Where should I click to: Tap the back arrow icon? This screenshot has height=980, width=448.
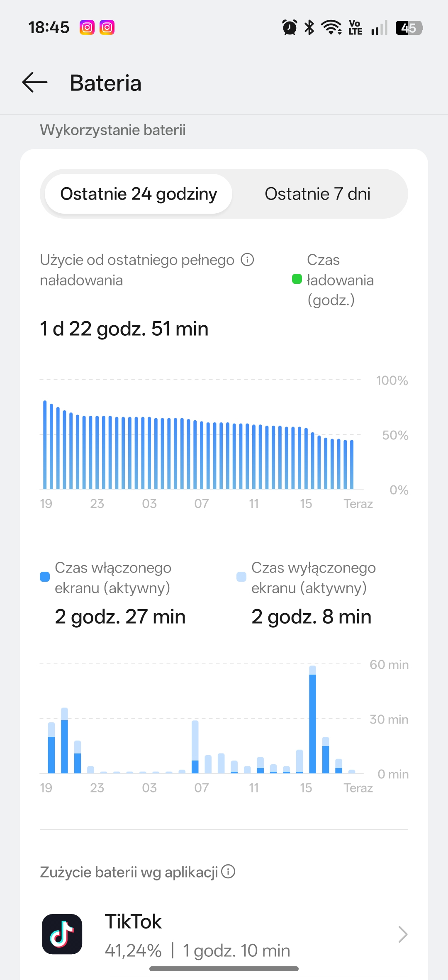(x=35, y=83)
